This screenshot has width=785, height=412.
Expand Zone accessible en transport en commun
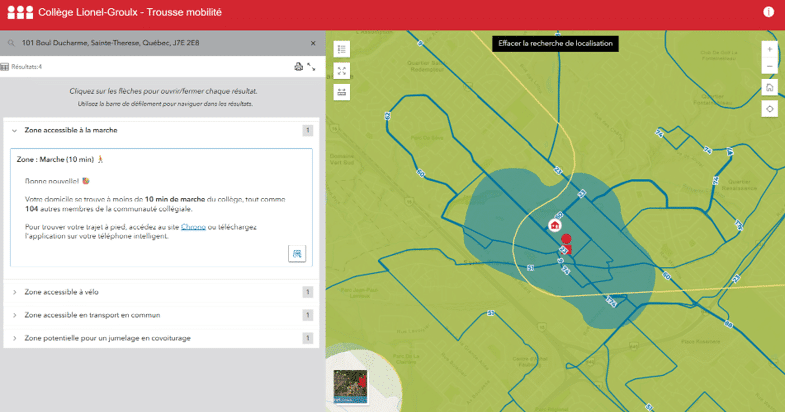coord(15,315)
